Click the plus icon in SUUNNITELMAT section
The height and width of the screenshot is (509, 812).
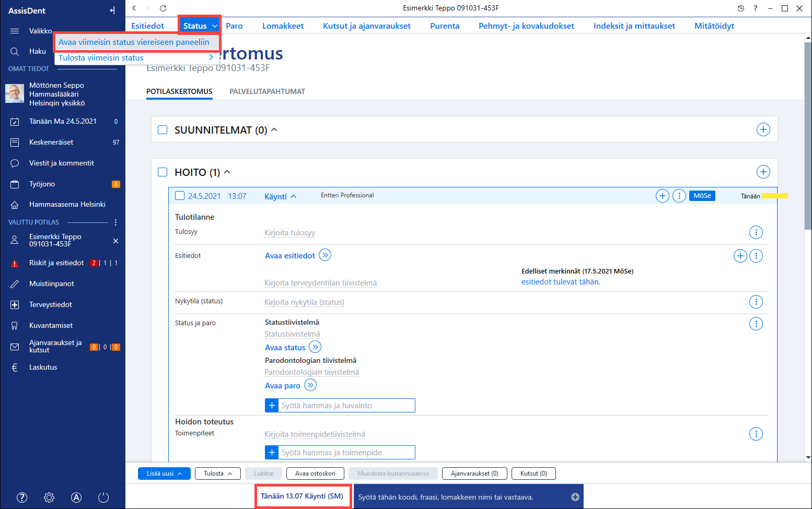(763, 129)
